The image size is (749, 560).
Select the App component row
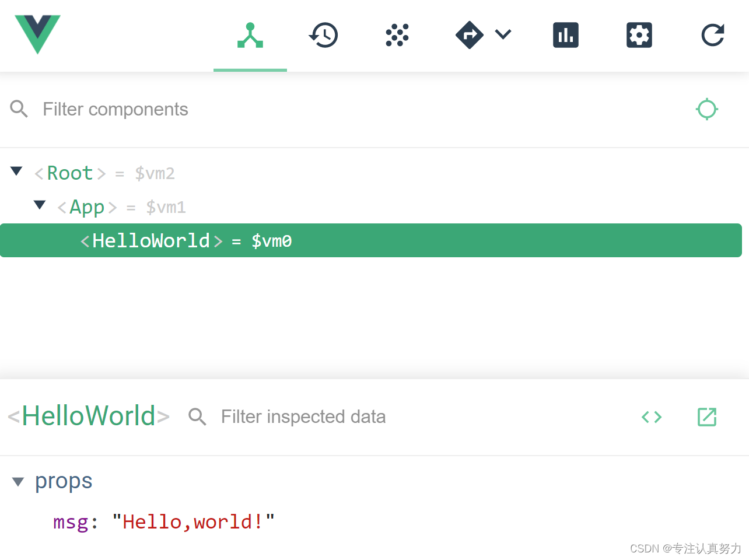[371, 207]
